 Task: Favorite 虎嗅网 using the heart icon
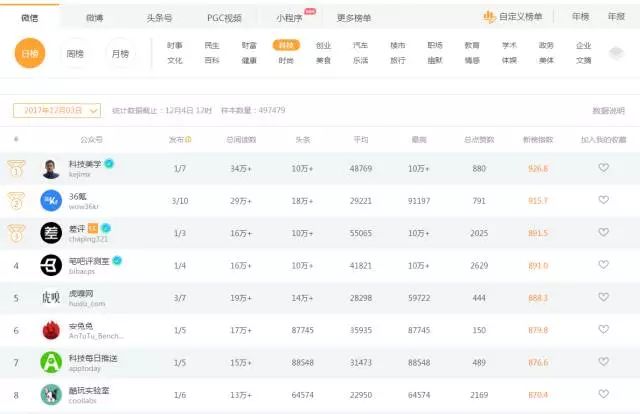coord(604,297)
